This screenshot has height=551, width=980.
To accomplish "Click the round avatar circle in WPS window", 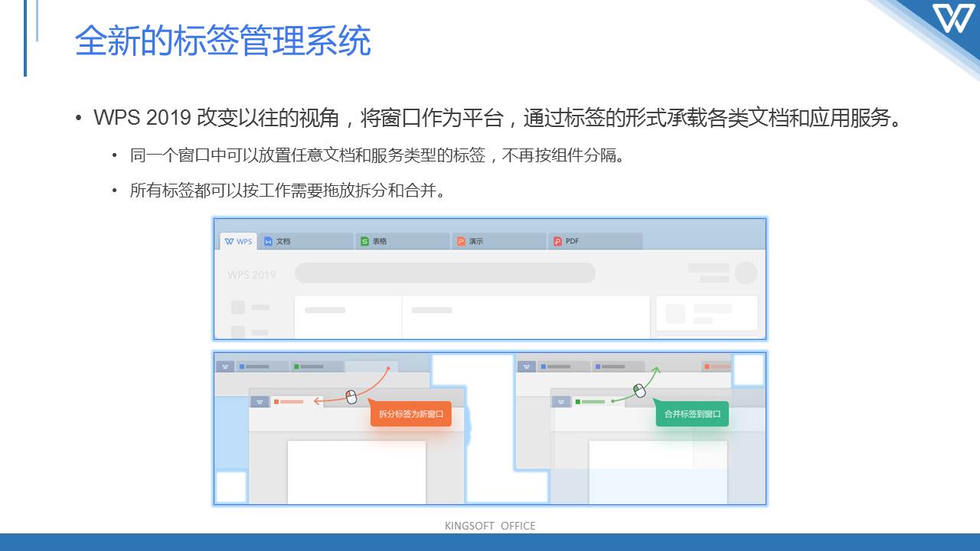I will 746,273.
